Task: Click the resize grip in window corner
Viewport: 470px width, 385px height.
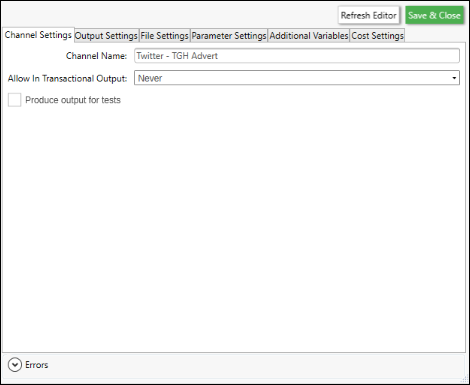Action: click(464, 379)
